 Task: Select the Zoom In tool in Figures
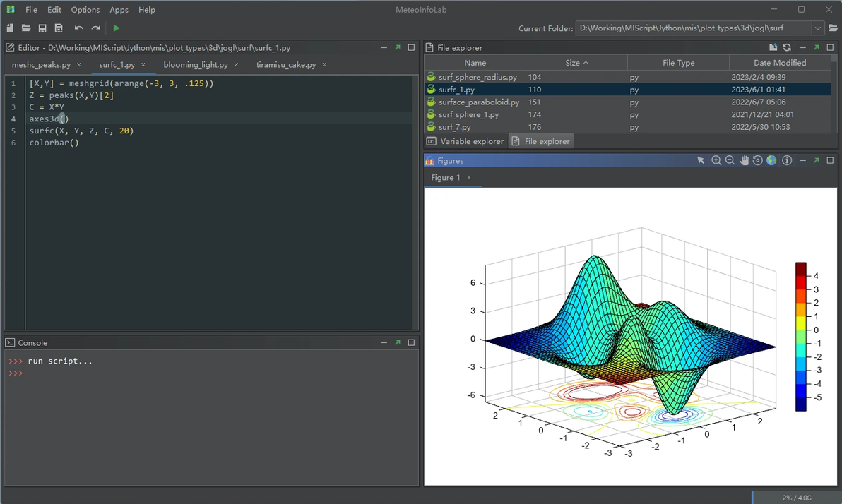(716, 161)
